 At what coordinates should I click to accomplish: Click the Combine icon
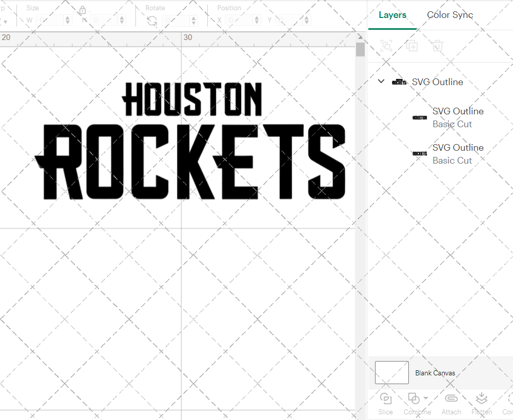tap(415, 398)
